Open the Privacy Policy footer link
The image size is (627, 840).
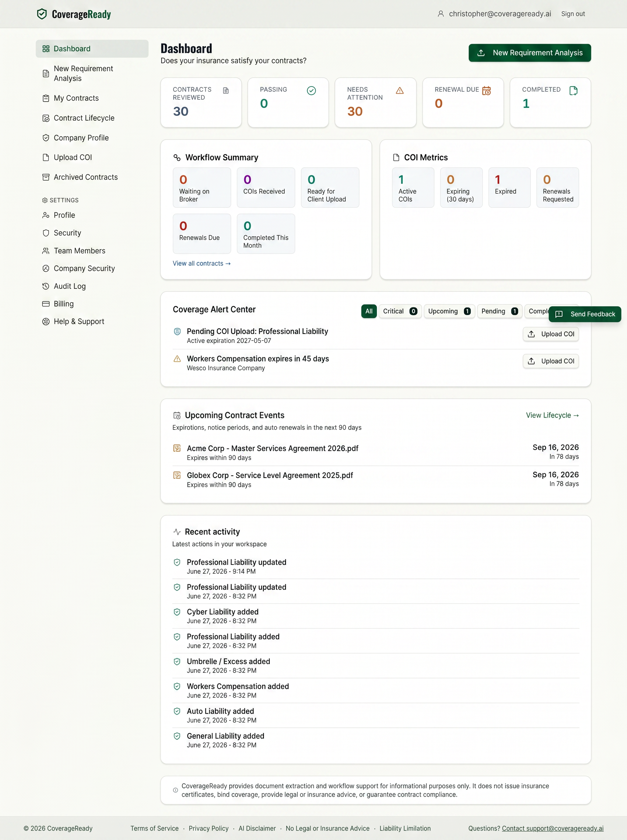(x=209, y=828)
